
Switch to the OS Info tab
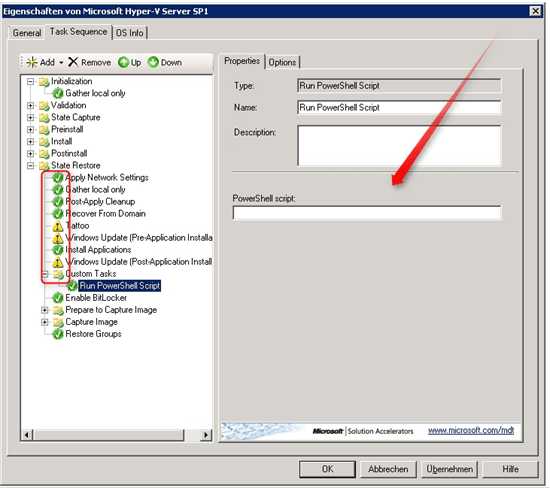tap(129, 33)
